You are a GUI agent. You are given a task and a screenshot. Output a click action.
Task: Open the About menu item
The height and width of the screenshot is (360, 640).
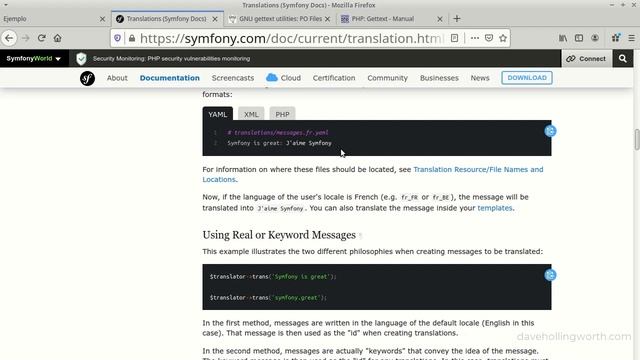[x=117, y=78]
